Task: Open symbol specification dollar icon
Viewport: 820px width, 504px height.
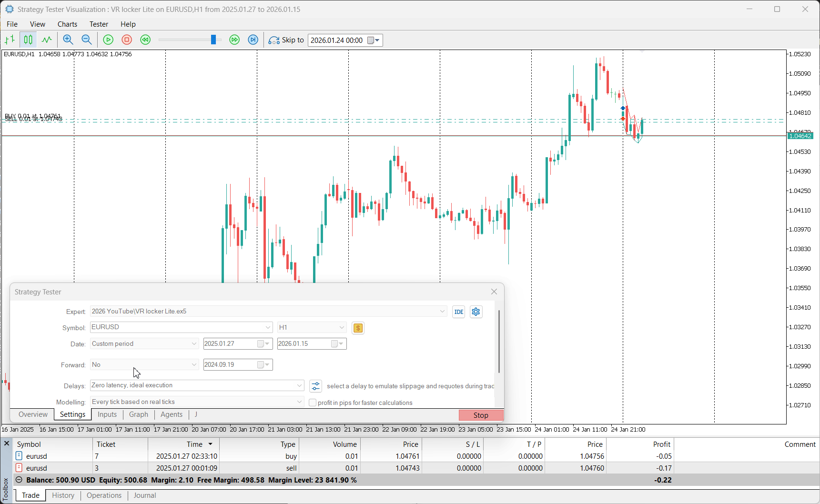Action: (x=358, y=328)
